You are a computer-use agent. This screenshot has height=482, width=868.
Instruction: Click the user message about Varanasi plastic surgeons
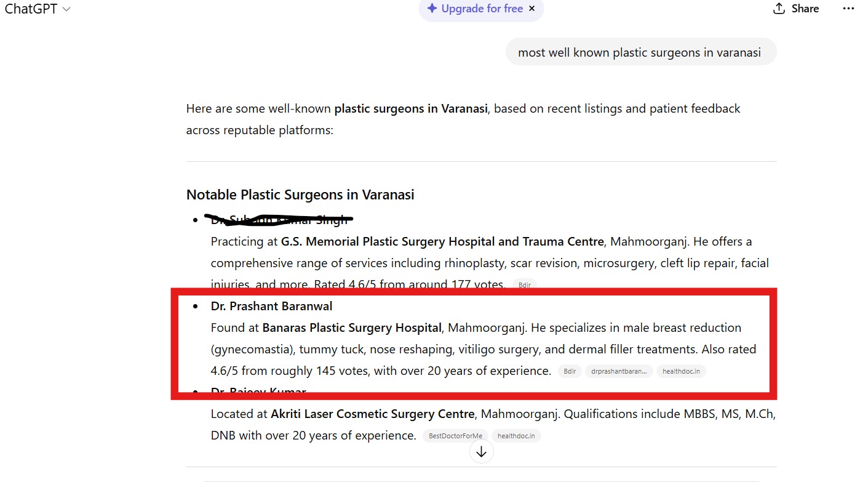tap(640, 52)
